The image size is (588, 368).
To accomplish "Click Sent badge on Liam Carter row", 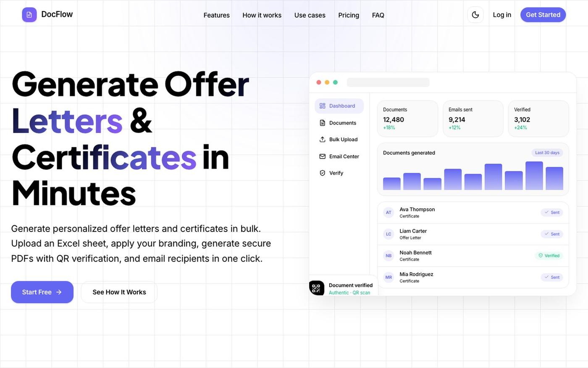I will point(552,234).
